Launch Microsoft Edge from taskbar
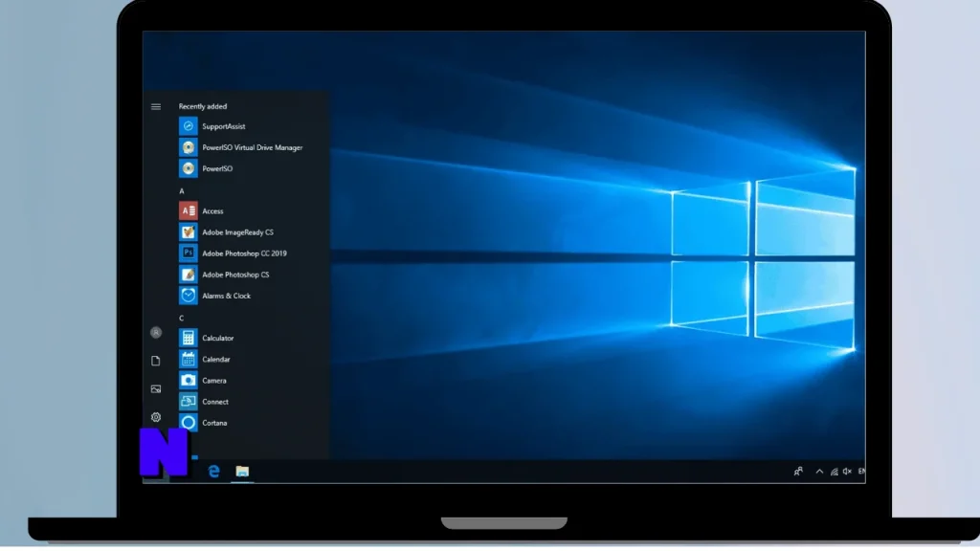This screenshot has height=551, width=980. click(213, 472)
